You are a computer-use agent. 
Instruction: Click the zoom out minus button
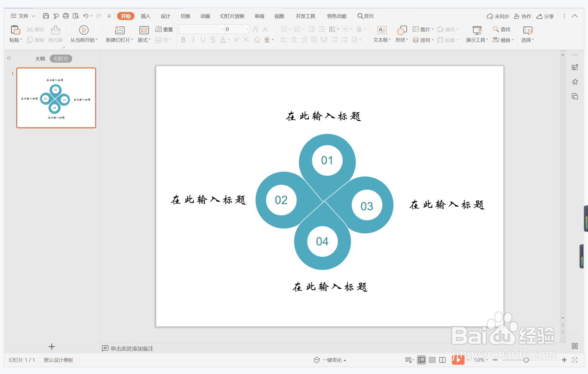[x=495, y=360]
